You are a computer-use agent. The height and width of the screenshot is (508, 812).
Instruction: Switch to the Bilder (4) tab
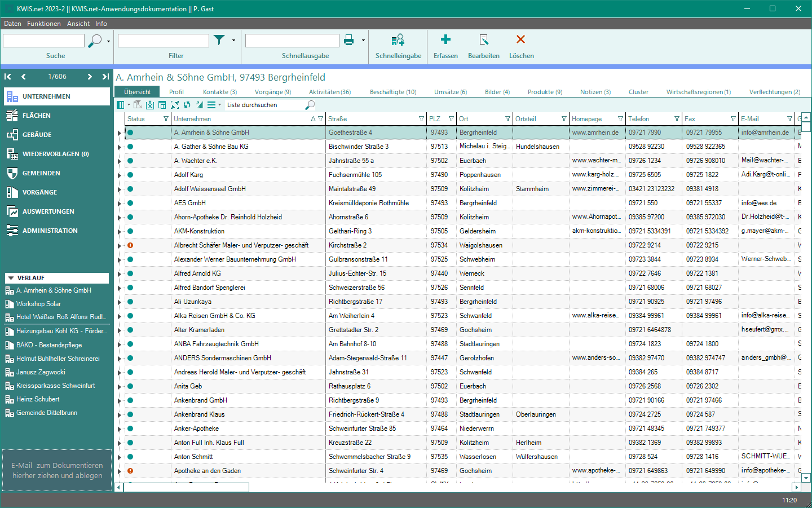(497, 92)
